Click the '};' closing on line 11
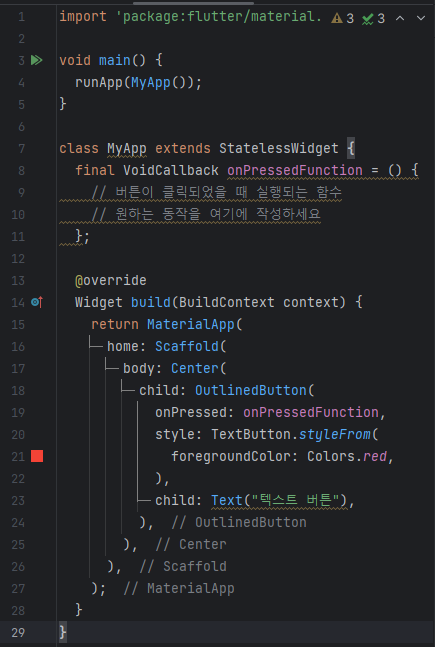This screenshot has width=435, height=647. point(82,236)
